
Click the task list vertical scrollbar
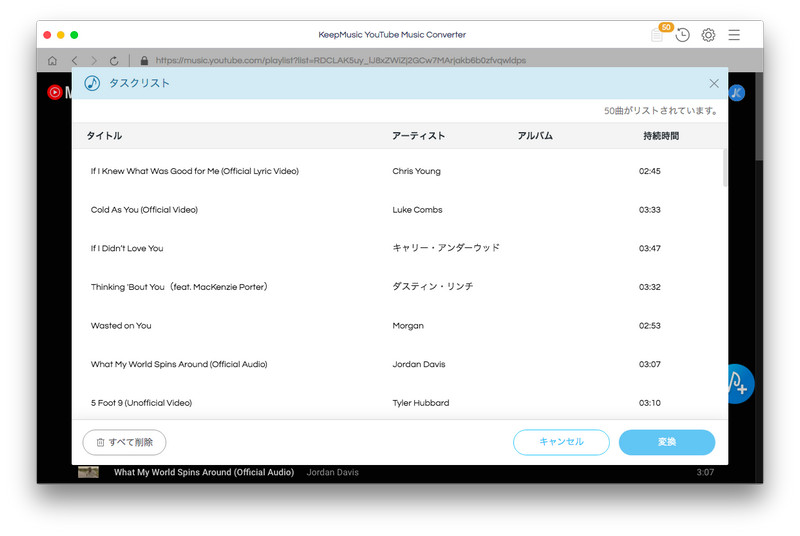tap(724, 168)
